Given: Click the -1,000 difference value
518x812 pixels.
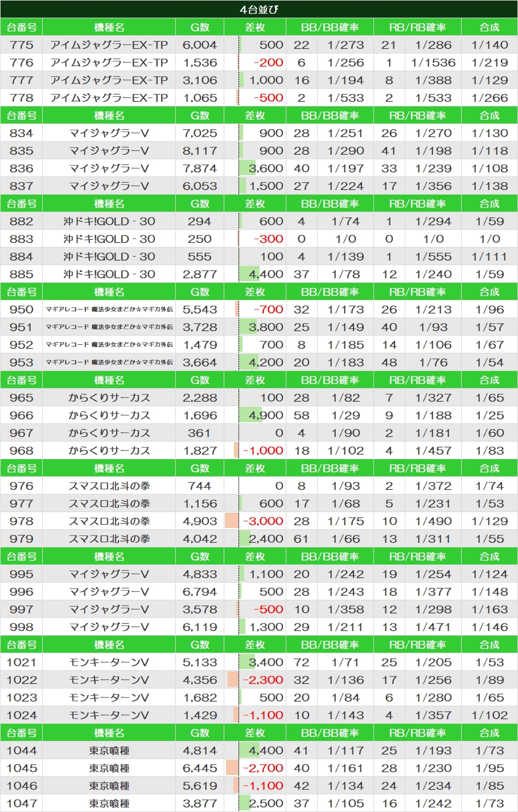Looking at the screenshot, I should (263, 451).
